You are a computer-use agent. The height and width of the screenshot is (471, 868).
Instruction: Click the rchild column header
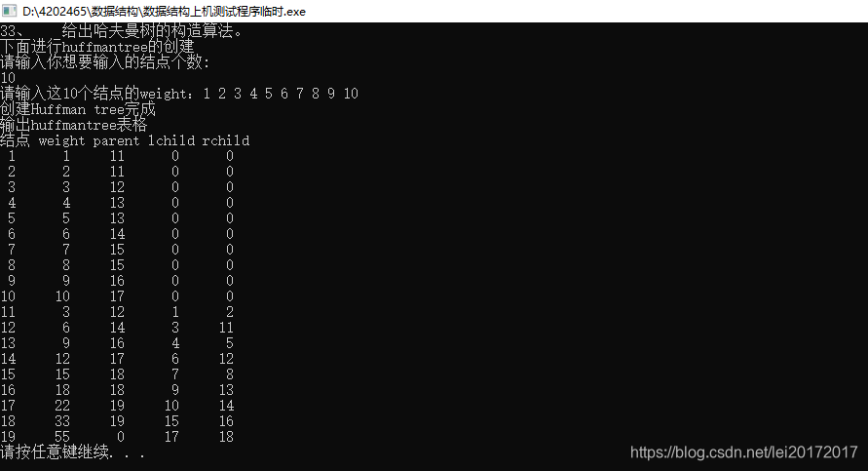pos(225,140)
